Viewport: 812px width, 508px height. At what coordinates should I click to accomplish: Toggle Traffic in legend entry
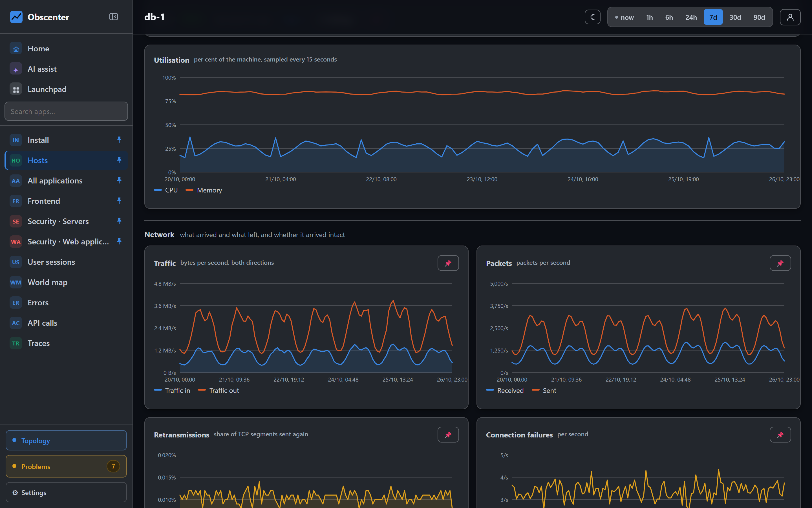point(172,390)
